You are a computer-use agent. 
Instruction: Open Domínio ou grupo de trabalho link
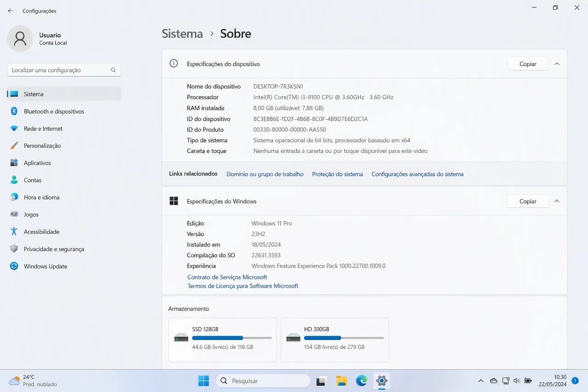pyautogui.click(x=265, y=174)
